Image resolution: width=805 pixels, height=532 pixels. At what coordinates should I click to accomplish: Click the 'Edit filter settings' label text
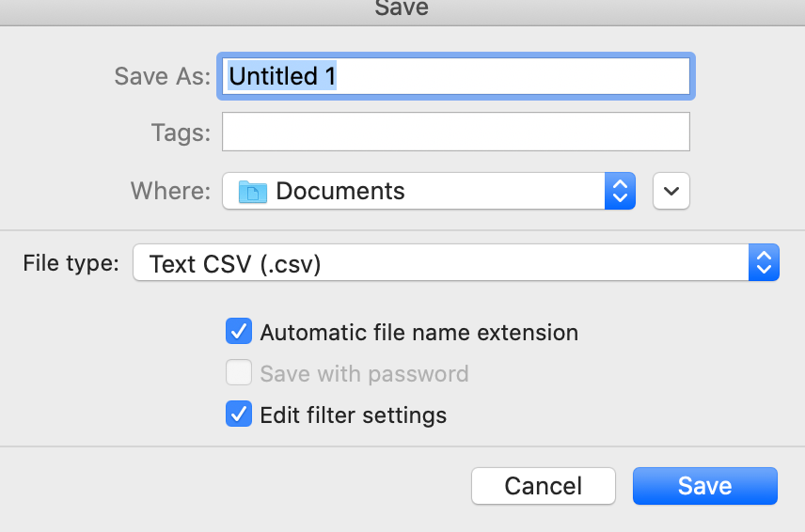click(353, 415)
